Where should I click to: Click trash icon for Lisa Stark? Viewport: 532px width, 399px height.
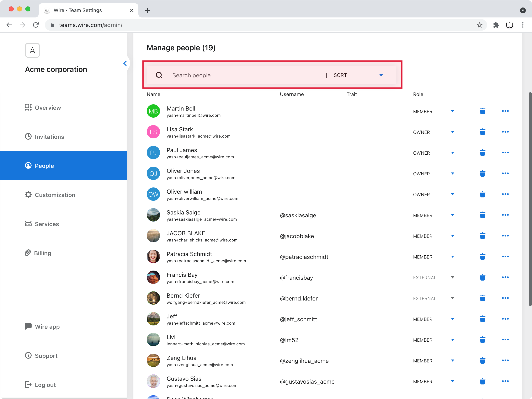click(x=482, y=132)
